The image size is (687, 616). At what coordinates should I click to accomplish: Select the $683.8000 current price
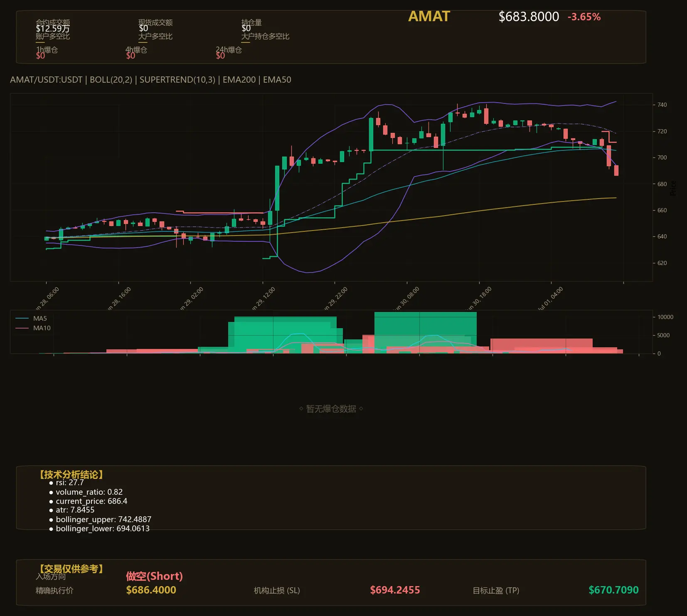click(x=529, y=17)
